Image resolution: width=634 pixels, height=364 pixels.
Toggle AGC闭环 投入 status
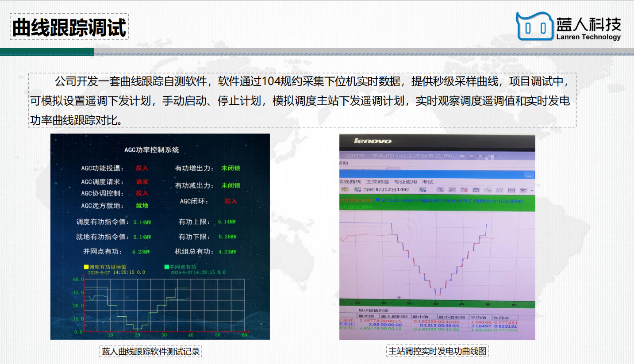pos(231,201)
